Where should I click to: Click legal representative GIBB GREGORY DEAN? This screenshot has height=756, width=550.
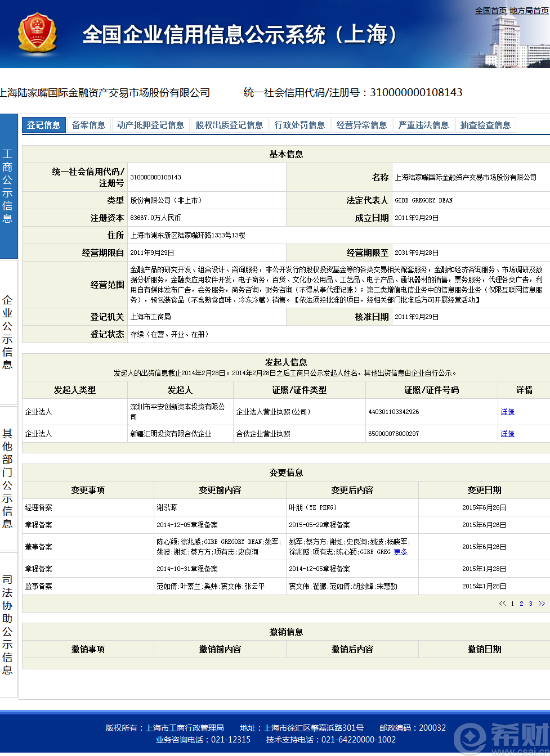pyautogui.click(x=424, y=200)
